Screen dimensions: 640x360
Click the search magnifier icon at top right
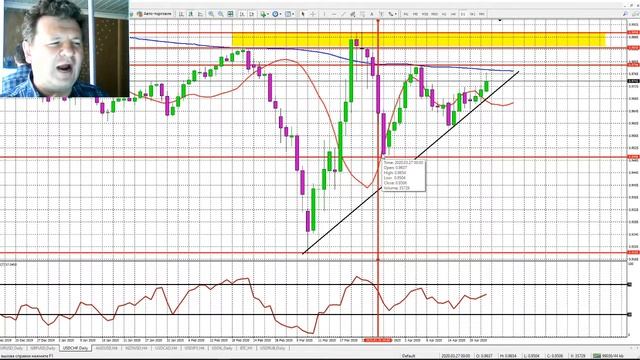(x=625, y=14)
